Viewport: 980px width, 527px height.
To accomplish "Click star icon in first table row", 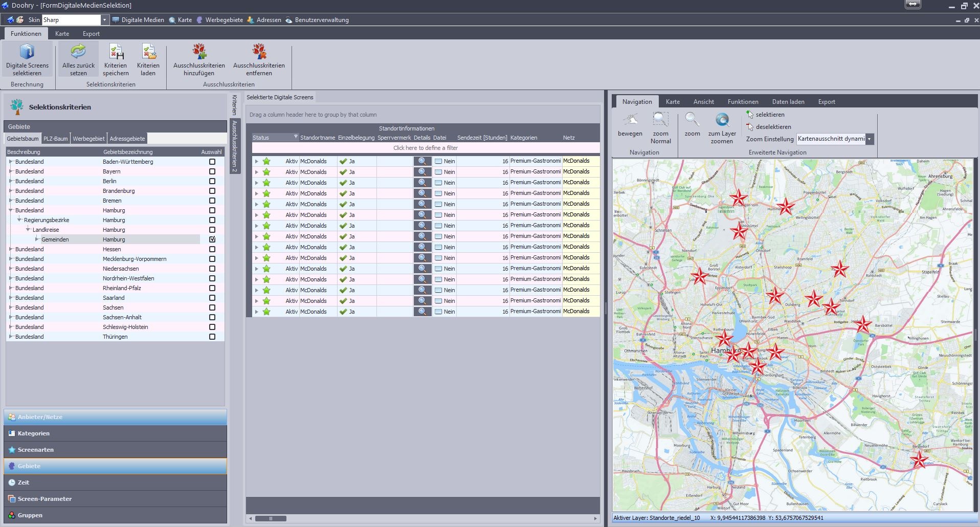I will pyautogui.click(x=266, y=161).
